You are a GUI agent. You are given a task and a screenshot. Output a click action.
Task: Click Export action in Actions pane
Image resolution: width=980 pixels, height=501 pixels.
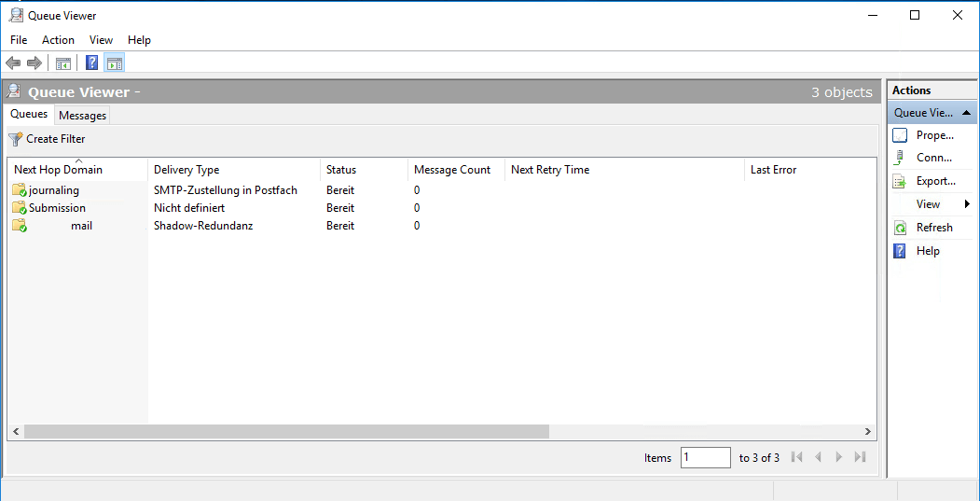point(935,181)
